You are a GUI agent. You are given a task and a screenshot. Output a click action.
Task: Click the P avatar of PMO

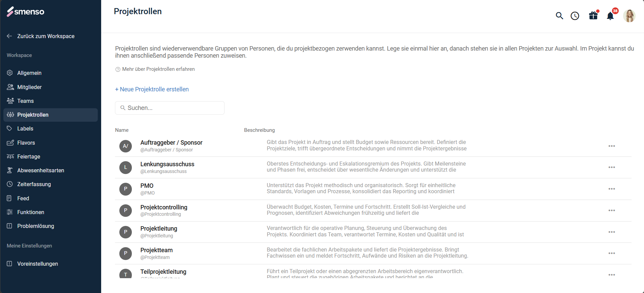125,189
